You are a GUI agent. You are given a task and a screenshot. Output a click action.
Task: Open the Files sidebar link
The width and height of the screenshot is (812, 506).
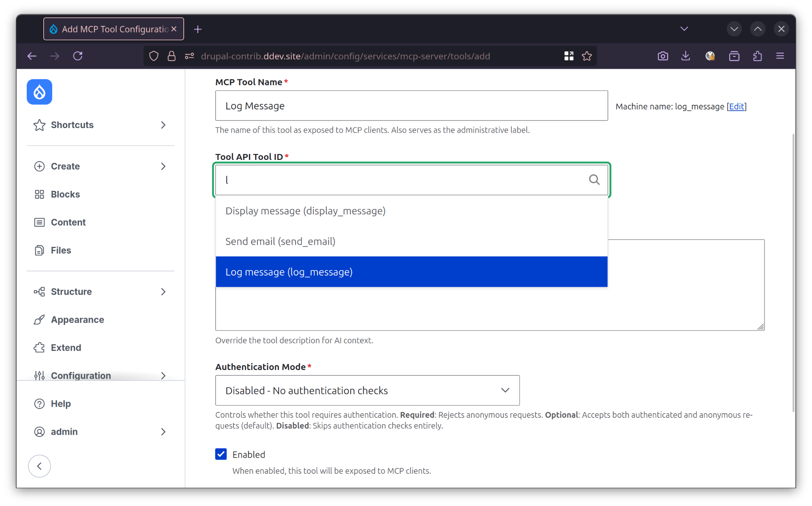[61, 250]
